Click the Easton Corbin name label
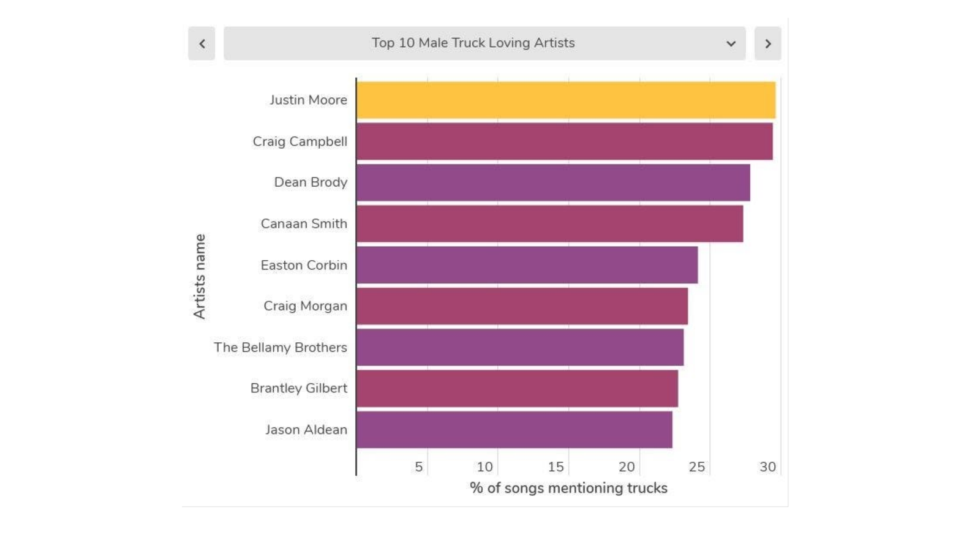The height and width of the screenshot is (551, 980). [x=304, y=265]
